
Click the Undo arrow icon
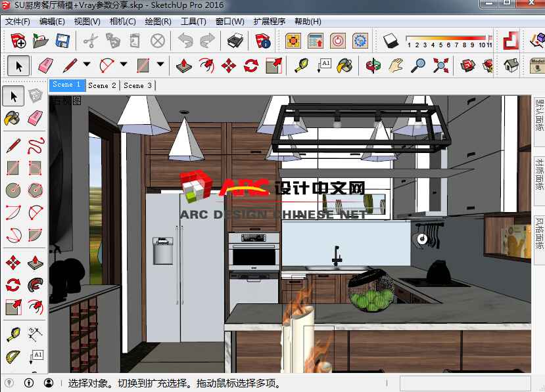(x=185, y=41)
